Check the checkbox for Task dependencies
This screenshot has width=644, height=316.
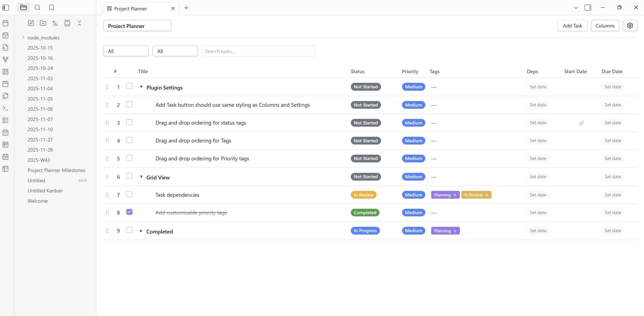[129, 194]
